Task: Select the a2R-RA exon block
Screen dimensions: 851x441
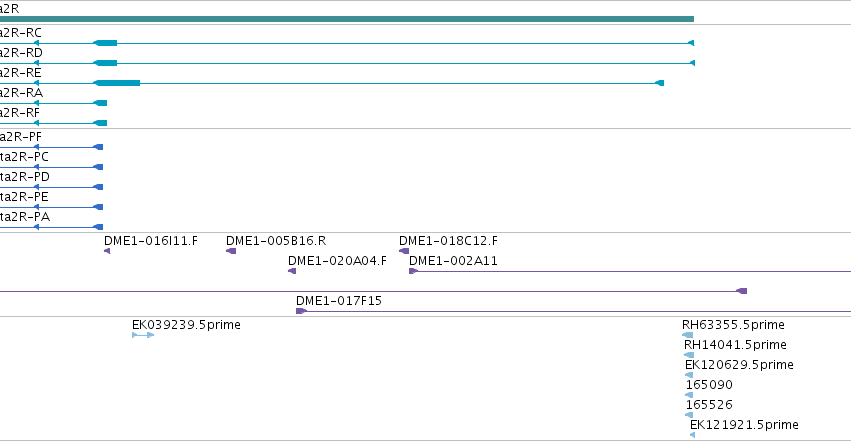Action: [100, 103]
